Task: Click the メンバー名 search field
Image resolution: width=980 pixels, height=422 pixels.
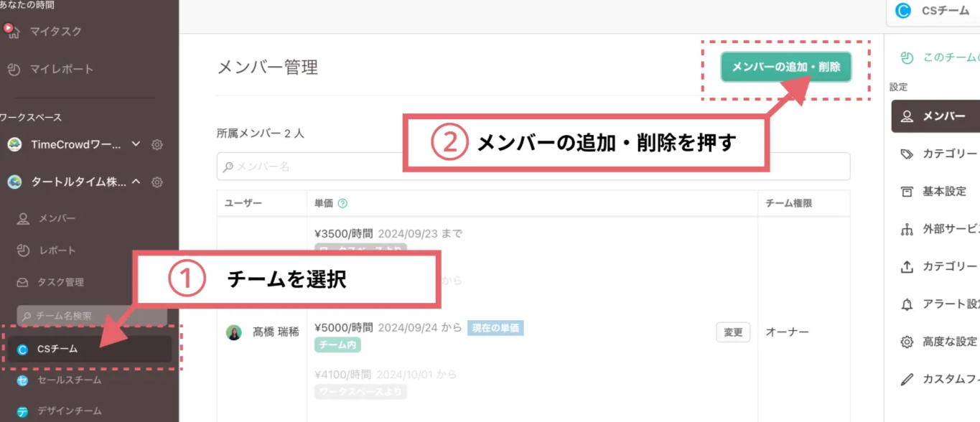Action: (533, 167)
